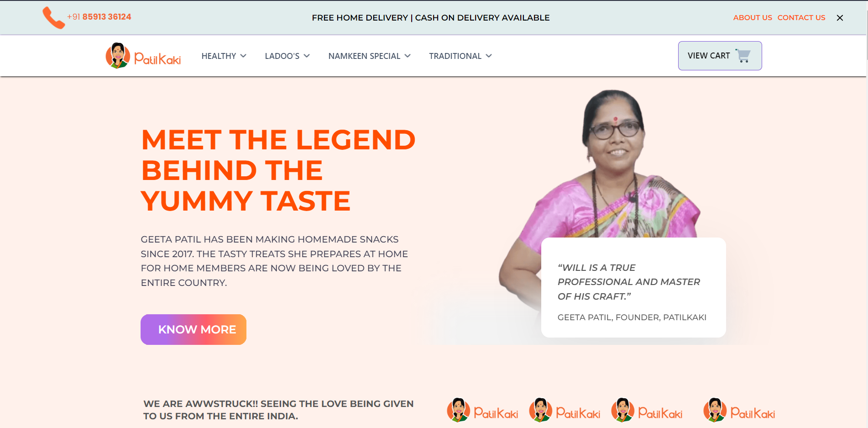Screen dimensions: 868x428
Task: Open the Contact Us link
Action: [x=801, y=18]
